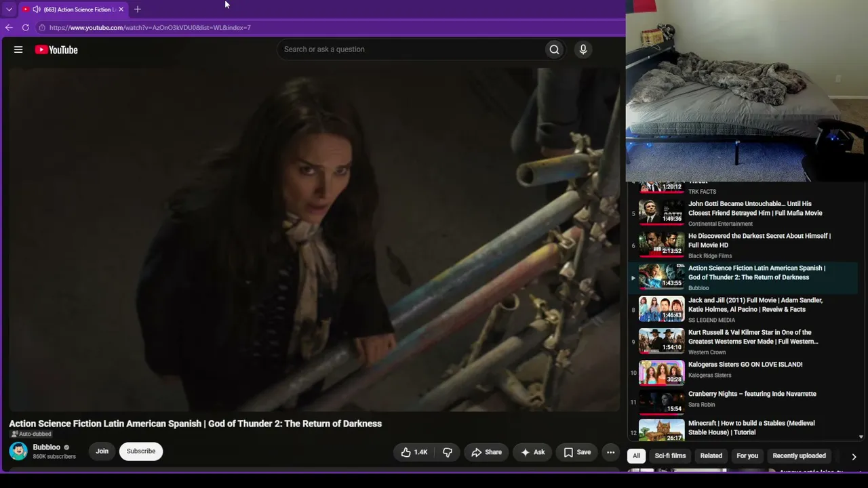Click 'Minecraft | How to build a Stables' title
Viewport: 868px width, 488px height.
pos(751,428)
